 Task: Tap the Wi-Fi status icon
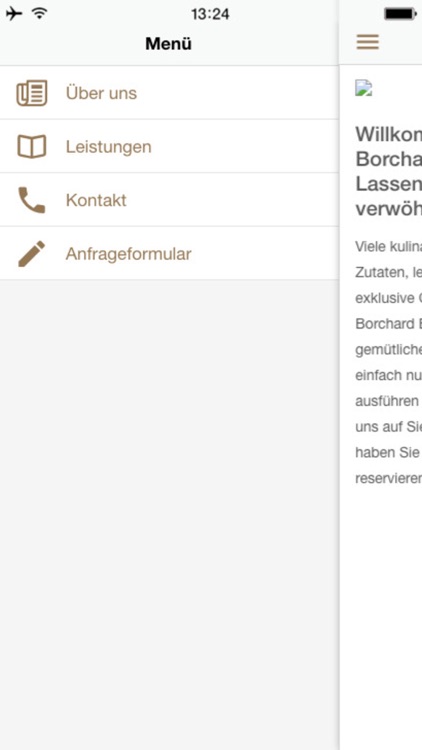pyautogui.click(x=40, y=13)
